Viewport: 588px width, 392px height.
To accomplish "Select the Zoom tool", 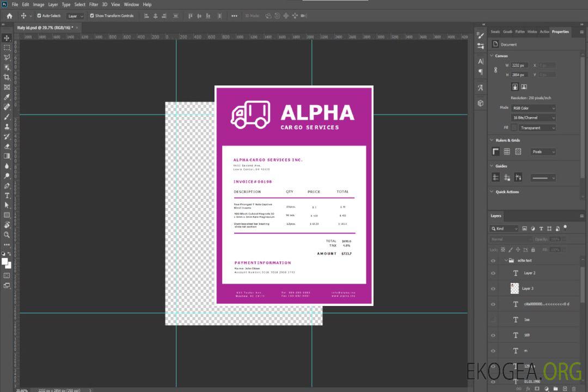I will (x=7, y=235).
